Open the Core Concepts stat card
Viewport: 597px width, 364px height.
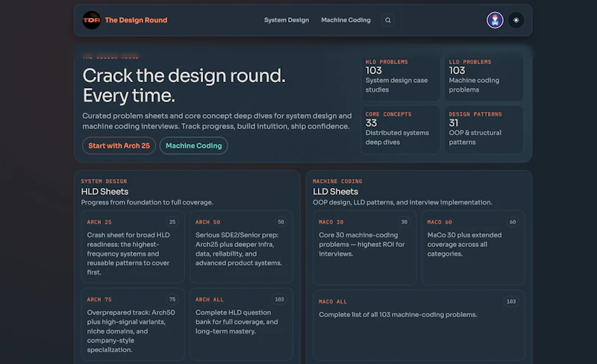point(400,130)
